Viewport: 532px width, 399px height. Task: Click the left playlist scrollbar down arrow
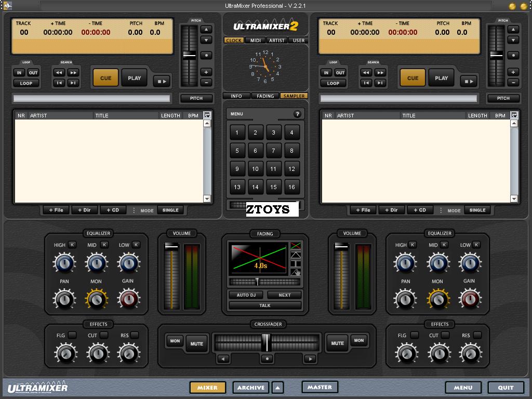(x=207, y=199)
